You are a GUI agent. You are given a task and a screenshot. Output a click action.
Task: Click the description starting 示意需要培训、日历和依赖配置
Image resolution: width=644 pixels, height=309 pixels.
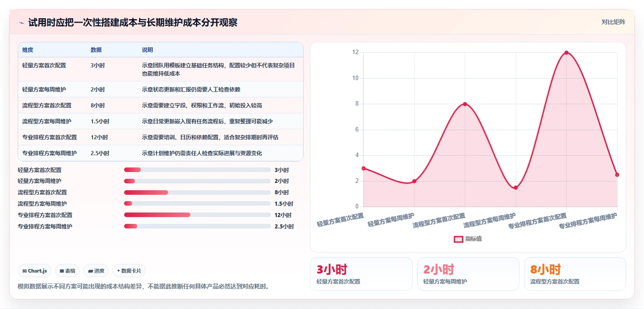click(x=210, y=137)
